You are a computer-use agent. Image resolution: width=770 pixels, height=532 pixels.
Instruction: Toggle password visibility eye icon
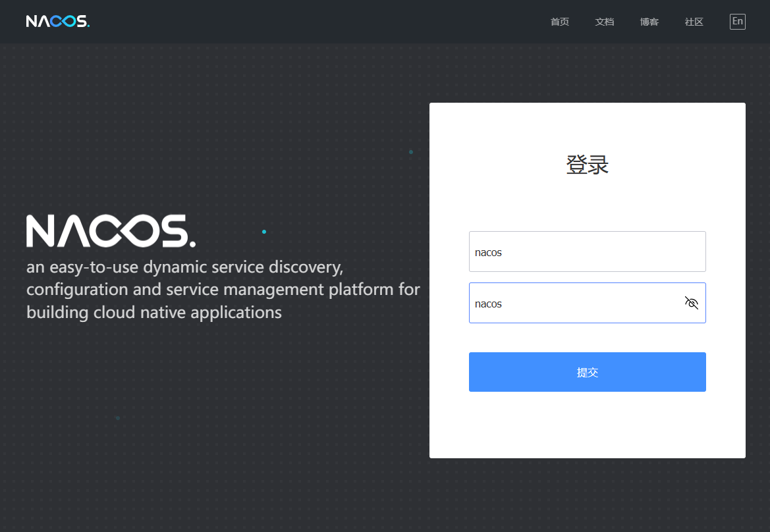pos(692,303)
